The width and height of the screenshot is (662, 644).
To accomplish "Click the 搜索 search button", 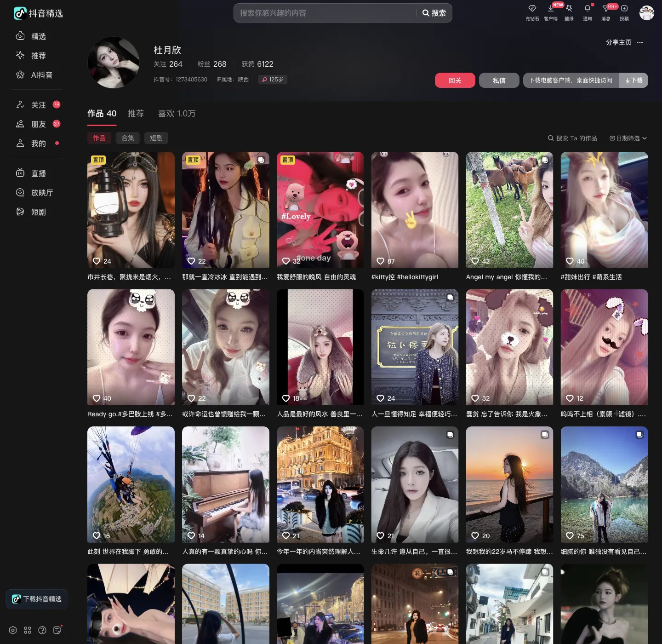I will coord(434,13).
